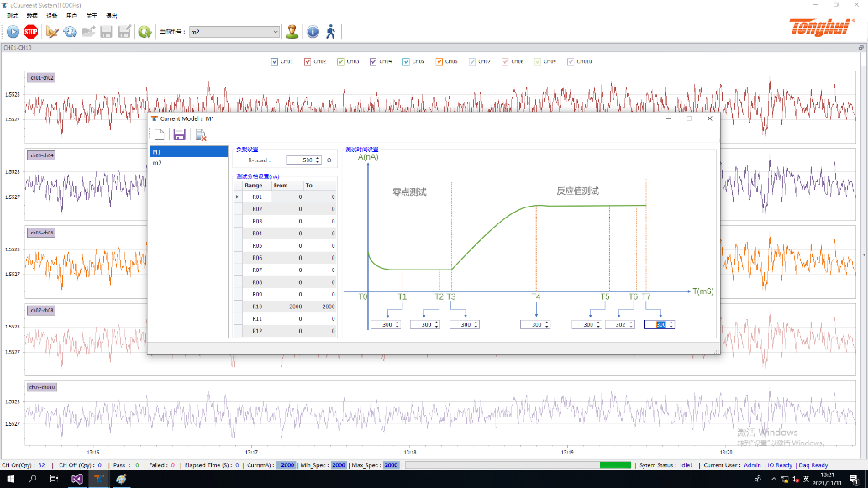This screenshot has height=488, width=868.
Task: Uncheck the CH01 channel checkbox
Action: 276,61
